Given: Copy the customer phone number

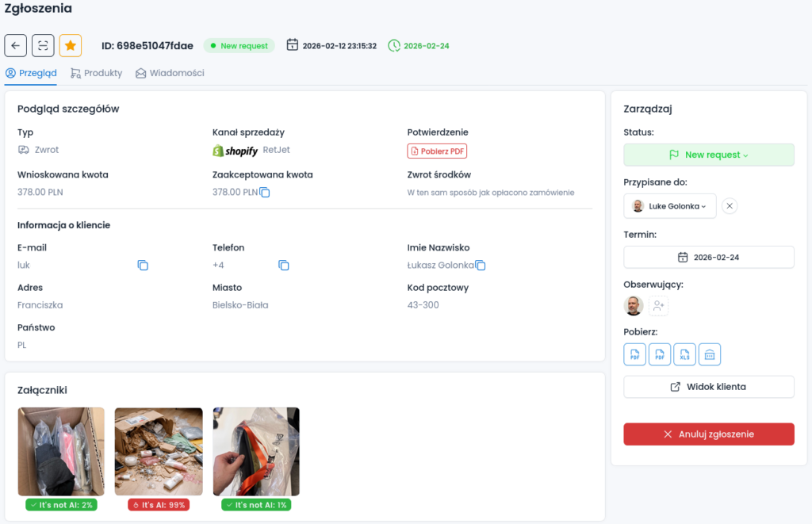Looking at the screenshot, I should coord(283,266).
